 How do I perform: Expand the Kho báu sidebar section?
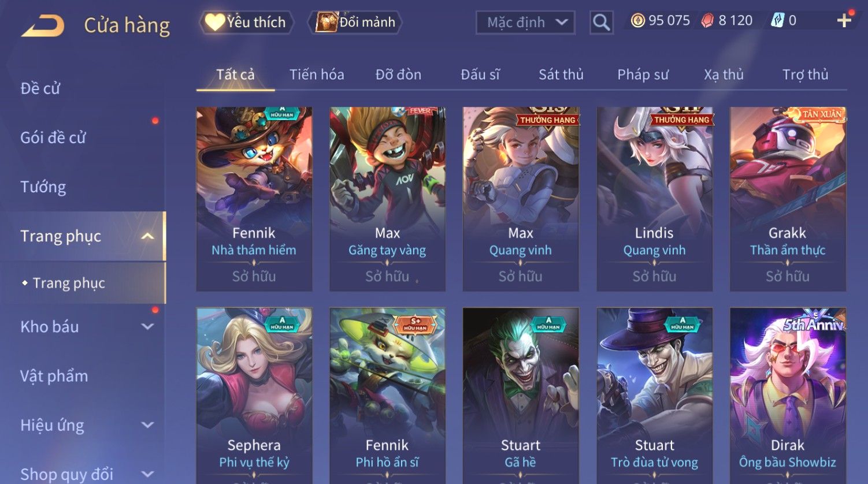(147, 327)
